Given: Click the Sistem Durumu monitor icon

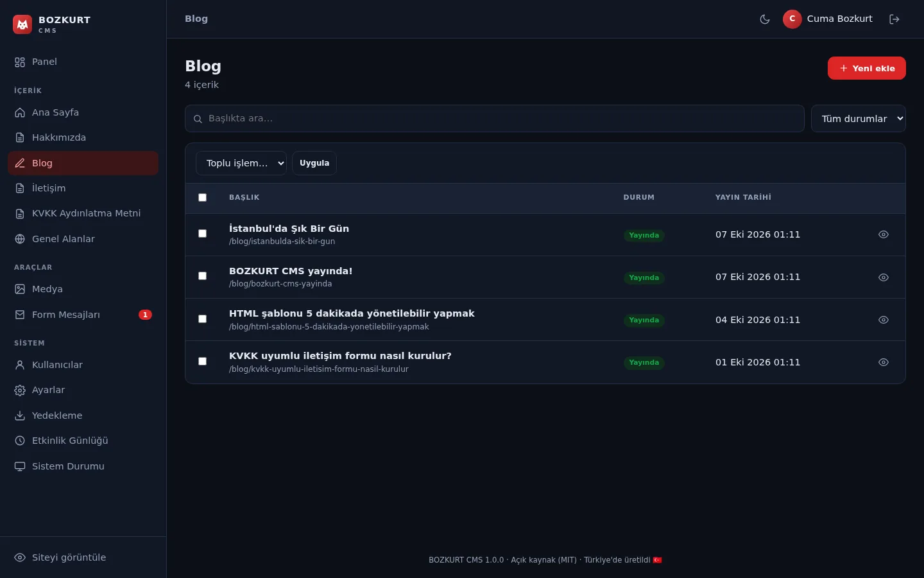Looking at the screenshot, I should (20, 466).
